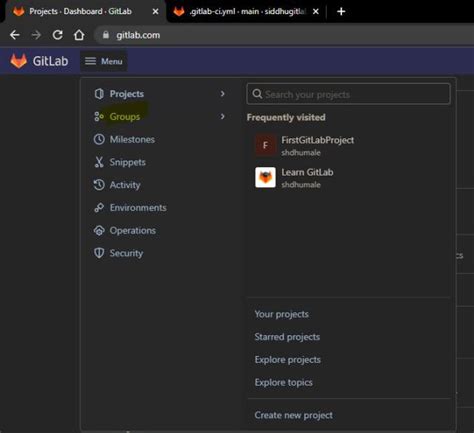
Task: Click the Operations cloud icon
Action: click(x=99, y=230)
